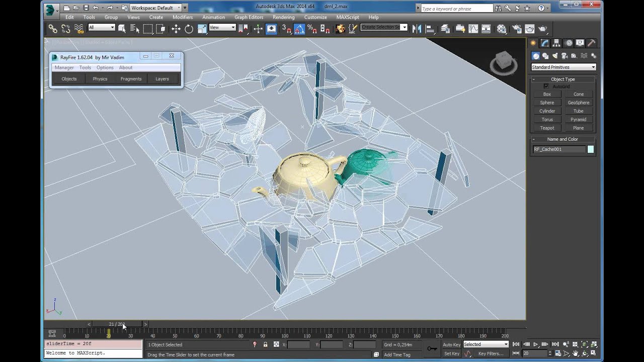Click the Align tool icon

point(430,29)
